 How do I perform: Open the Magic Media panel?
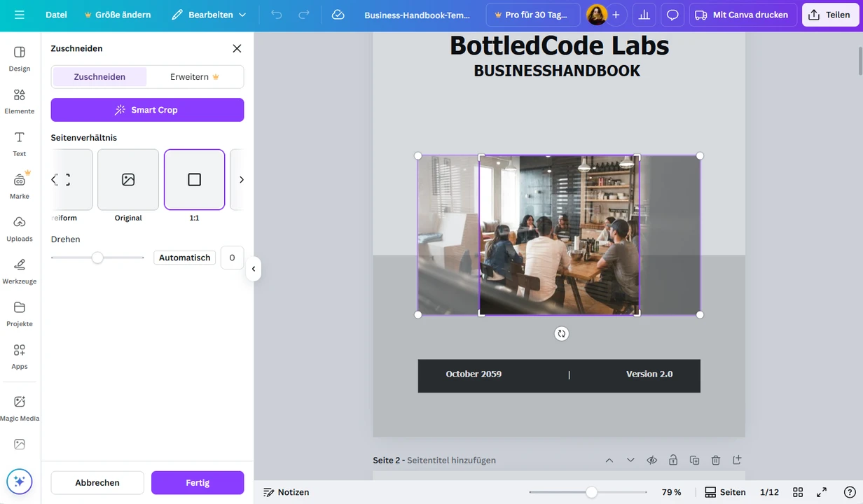point(20,409)
